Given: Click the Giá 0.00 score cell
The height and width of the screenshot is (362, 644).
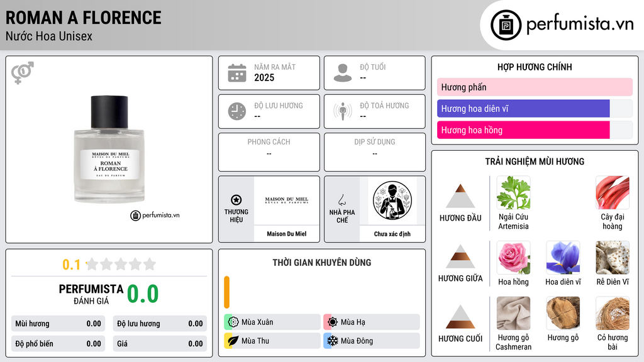Looking at the screenshot, I should (x=160, y=344).
